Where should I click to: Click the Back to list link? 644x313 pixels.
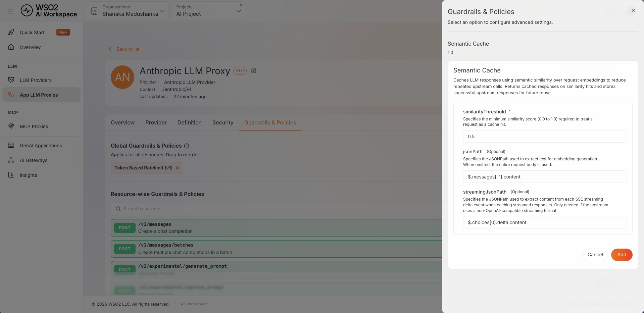128,49
